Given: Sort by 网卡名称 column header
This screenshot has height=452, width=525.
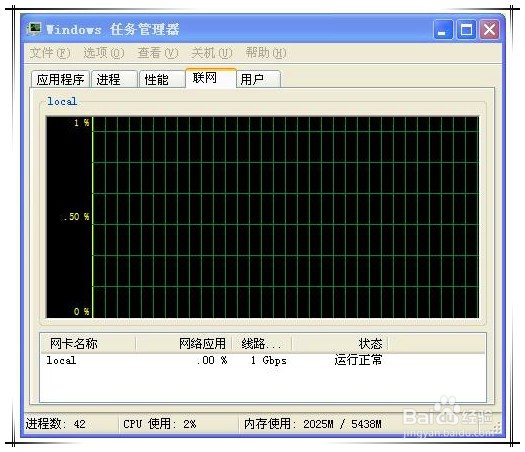Looking at the screenshot, I should tap(88, 344).
